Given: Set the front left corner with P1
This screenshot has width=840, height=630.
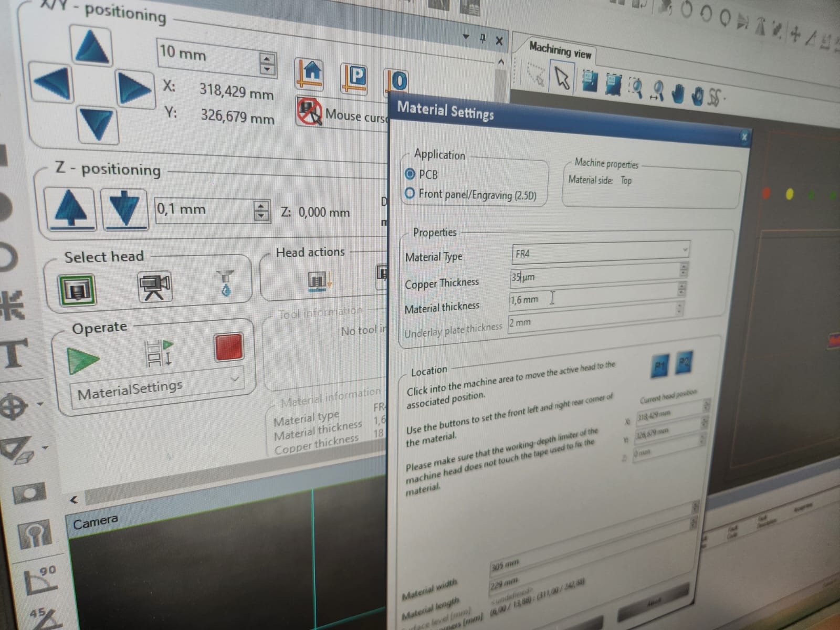Looking at the screenshot, I should (x=660, y=365).
